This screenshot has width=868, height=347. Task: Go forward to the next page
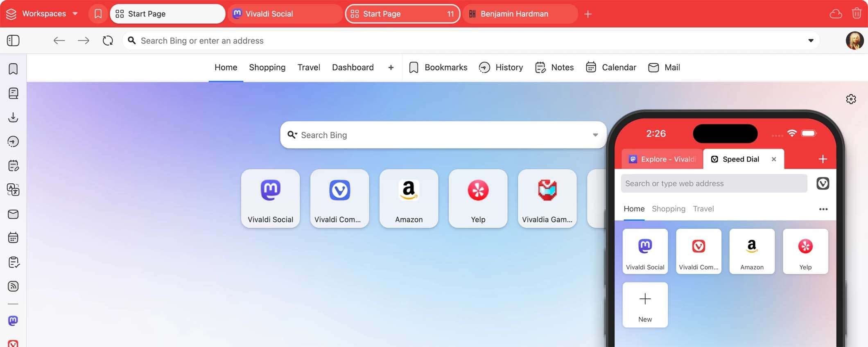(84, 41)
